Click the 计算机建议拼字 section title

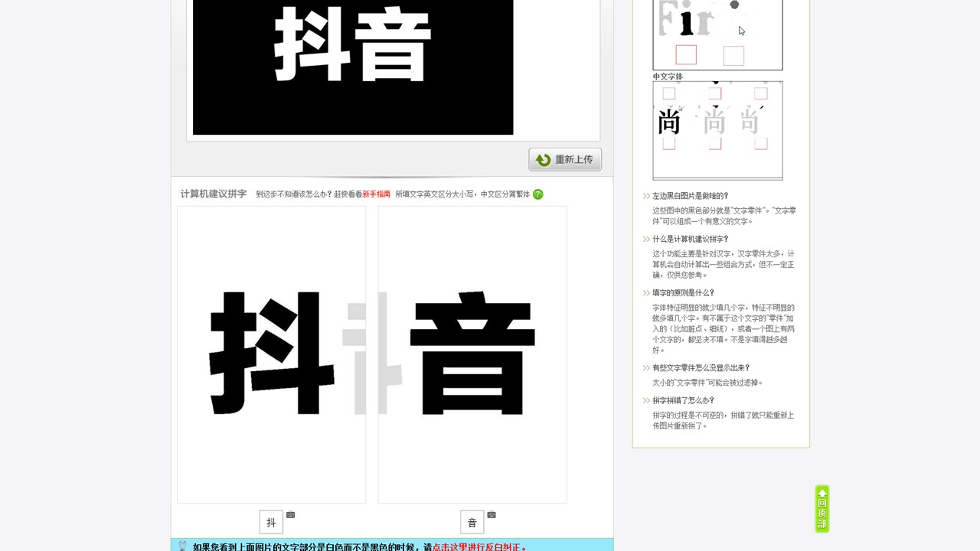pos(214,194)
